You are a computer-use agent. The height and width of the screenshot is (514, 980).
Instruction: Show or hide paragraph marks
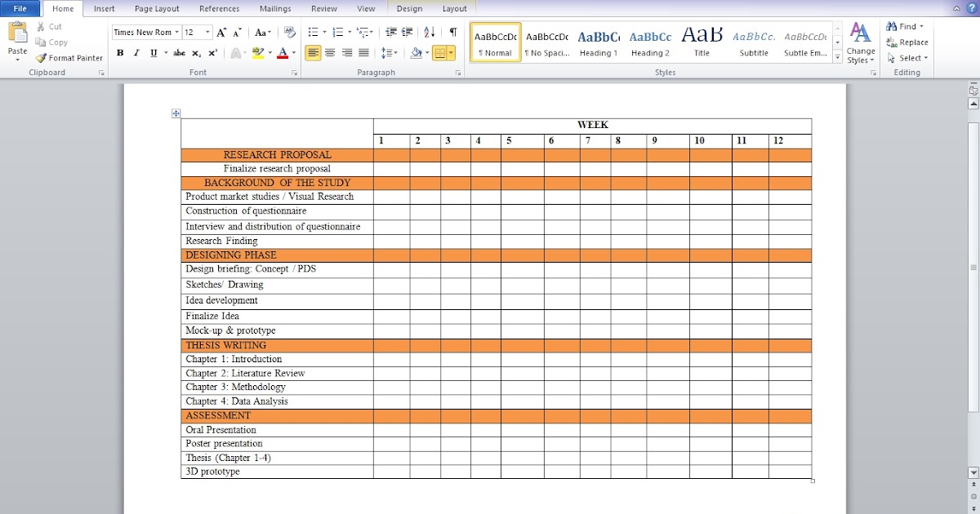click(452, 33)
